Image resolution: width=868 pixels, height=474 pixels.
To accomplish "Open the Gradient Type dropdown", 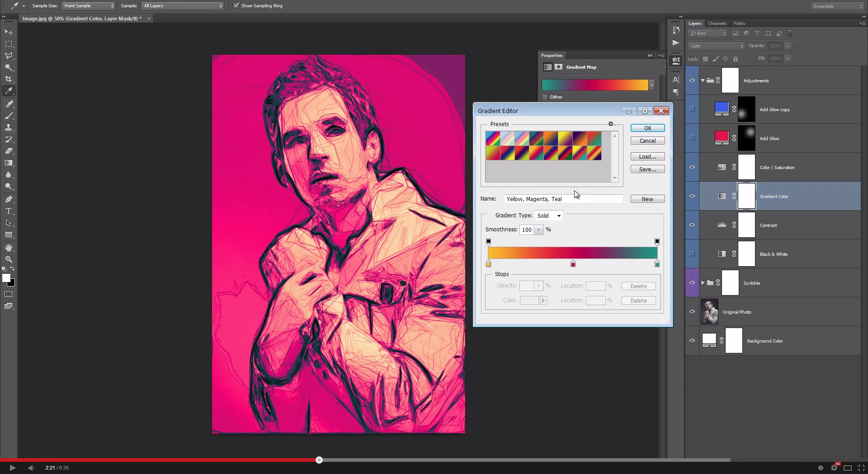I will 549,216.
